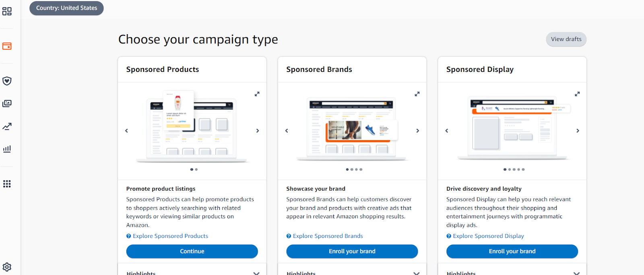
Task: Click the Insights trend-line sidebar icon
Action: coord(7,126)
